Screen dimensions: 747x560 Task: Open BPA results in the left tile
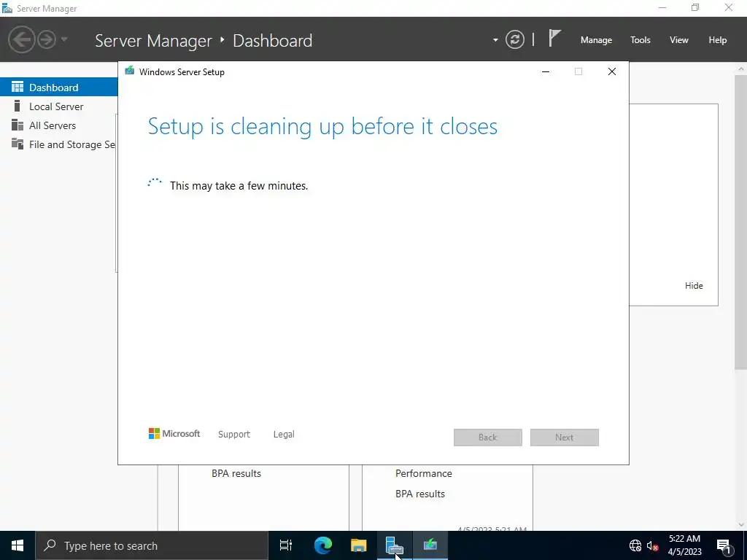pyautogui.click(x=236, y=473)
